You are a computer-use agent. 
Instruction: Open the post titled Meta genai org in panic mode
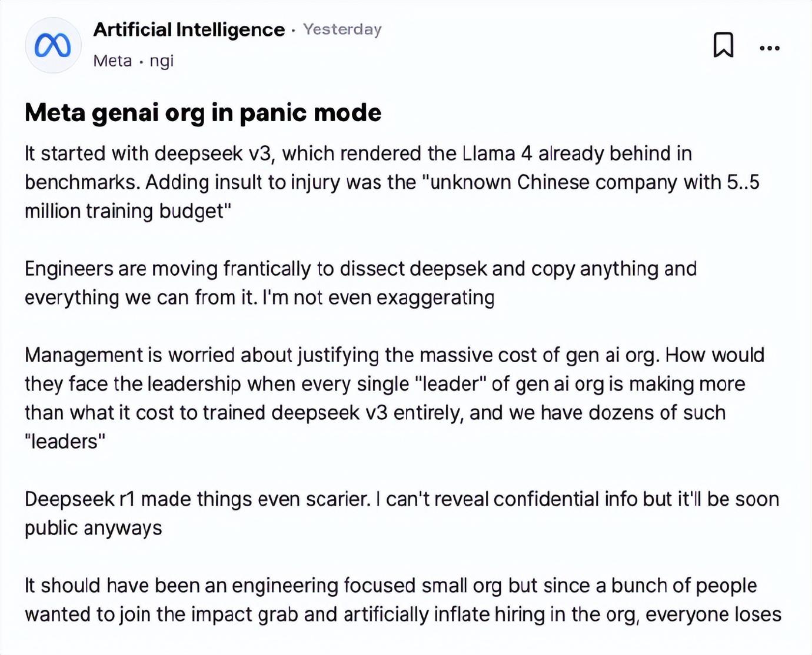pos(203,112)
